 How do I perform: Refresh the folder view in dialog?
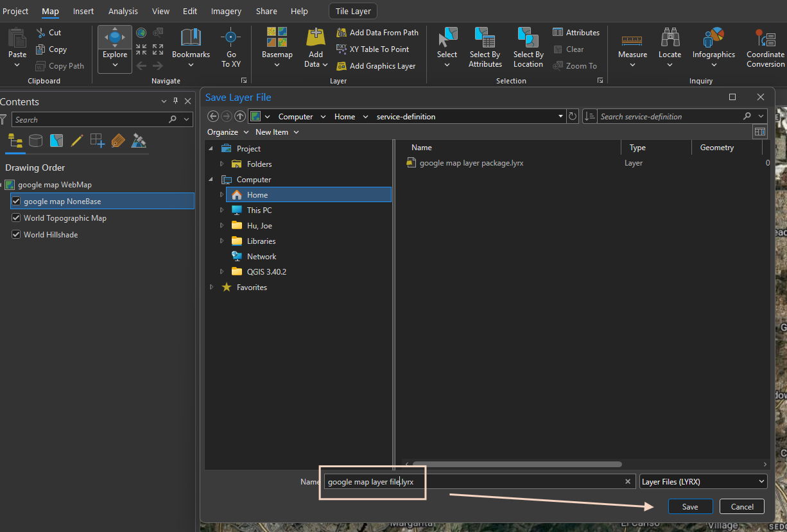(573, 117)
